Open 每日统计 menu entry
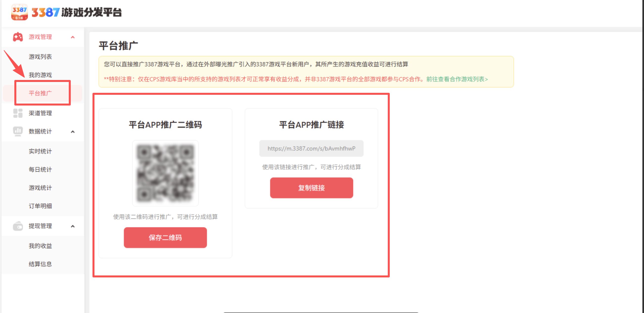Screen dimensions: 644x313 point(40,170)
